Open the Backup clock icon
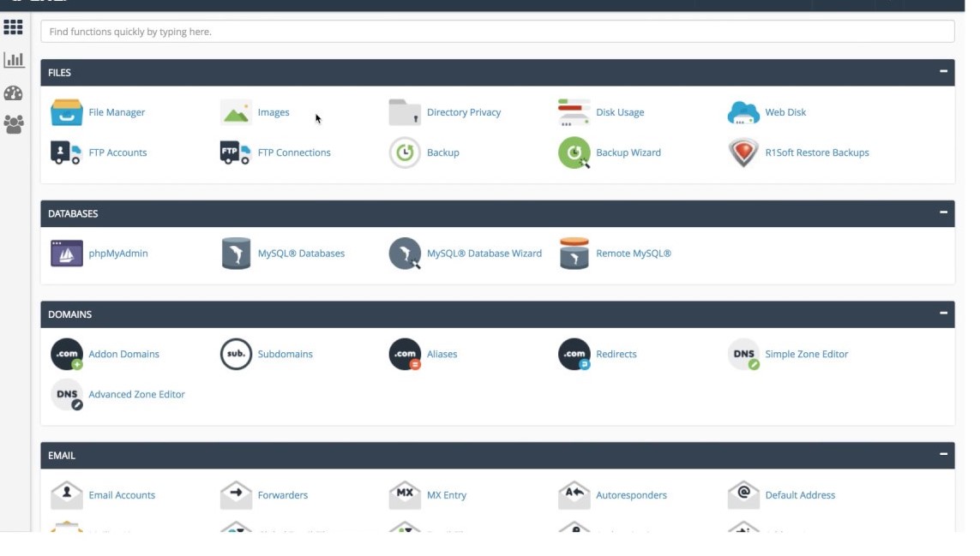 tap(405, 152)
